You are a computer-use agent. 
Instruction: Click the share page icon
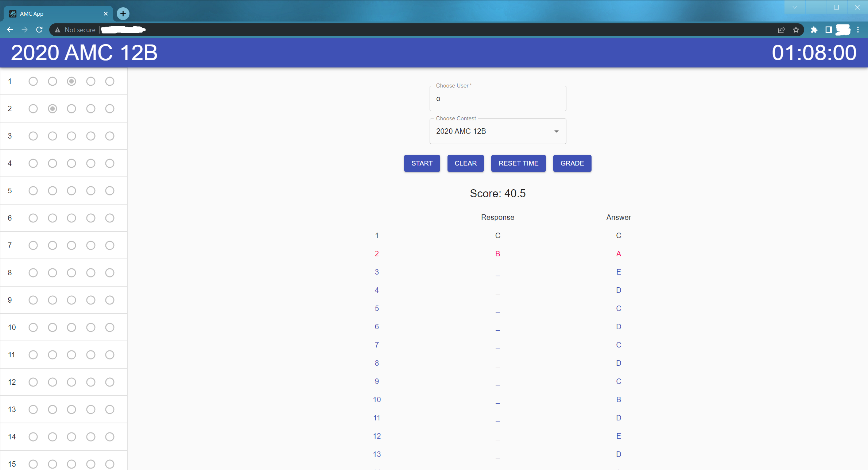[781, 30]
